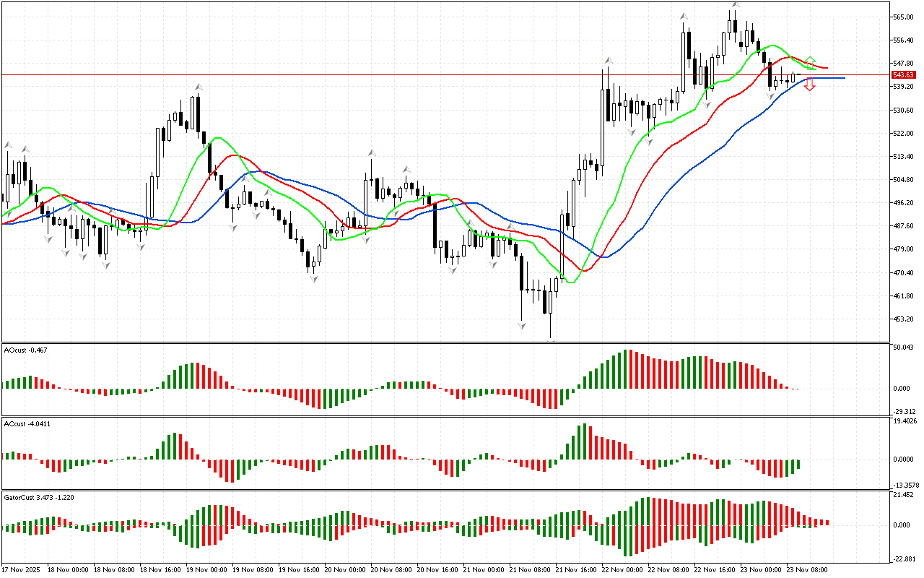
Task: Click the down fractal under the 23 Nov 00:00 candle
Action: click(x=770, y=95)
